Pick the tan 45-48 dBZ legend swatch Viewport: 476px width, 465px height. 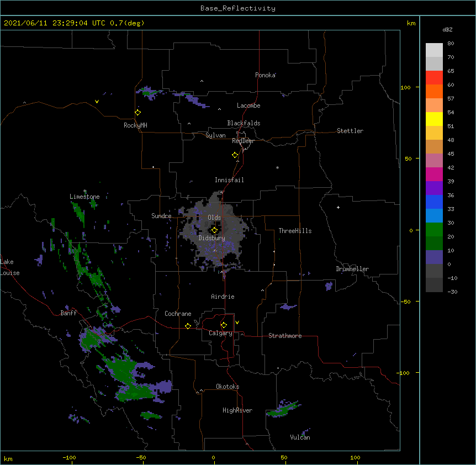[434, 146]
